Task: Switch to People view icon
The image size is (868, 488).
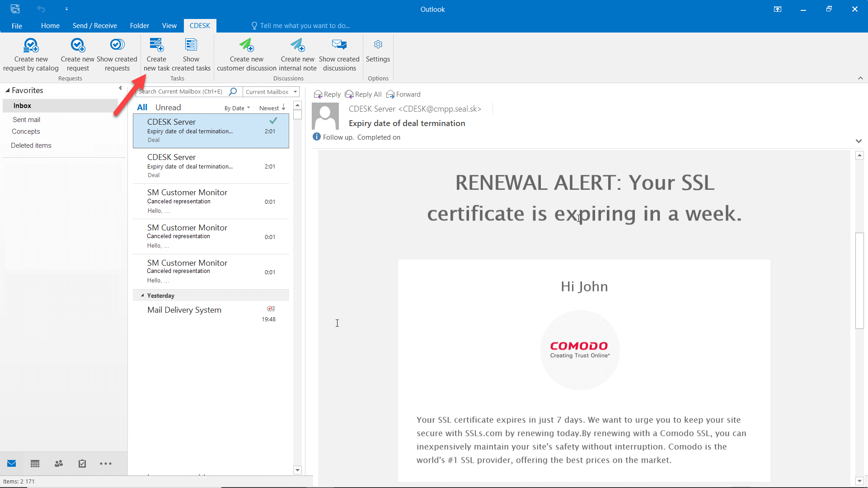Action: click(x=59, y=464)
